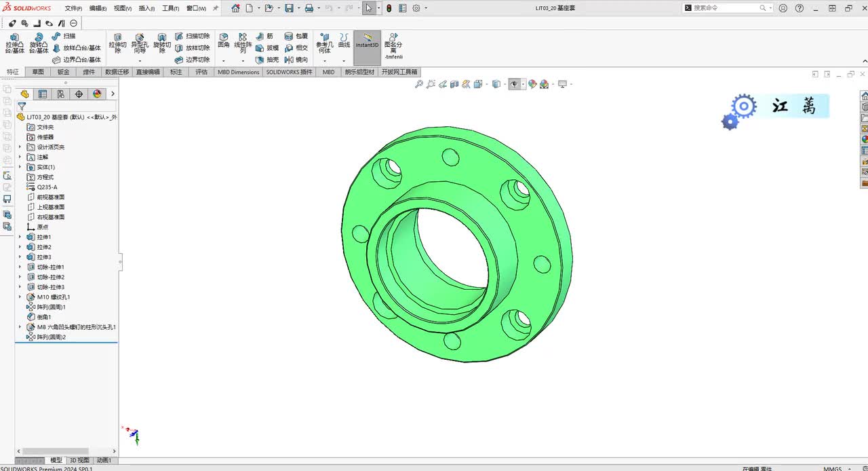Open the 插入 insert menu
868x471 pixels.
(147, 8)
